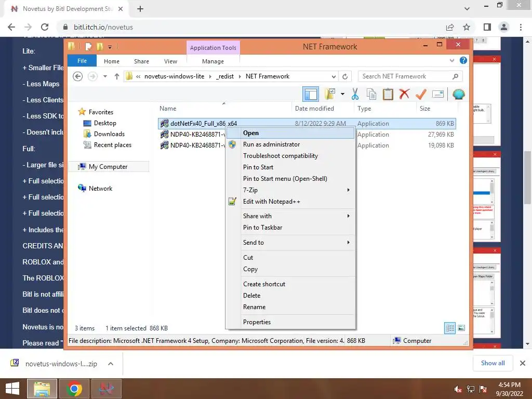Image resolution: width=532 pixels, height=399 pixels.
Task: Click the preview pane toolbar icon
Action: tap(311, 95)
